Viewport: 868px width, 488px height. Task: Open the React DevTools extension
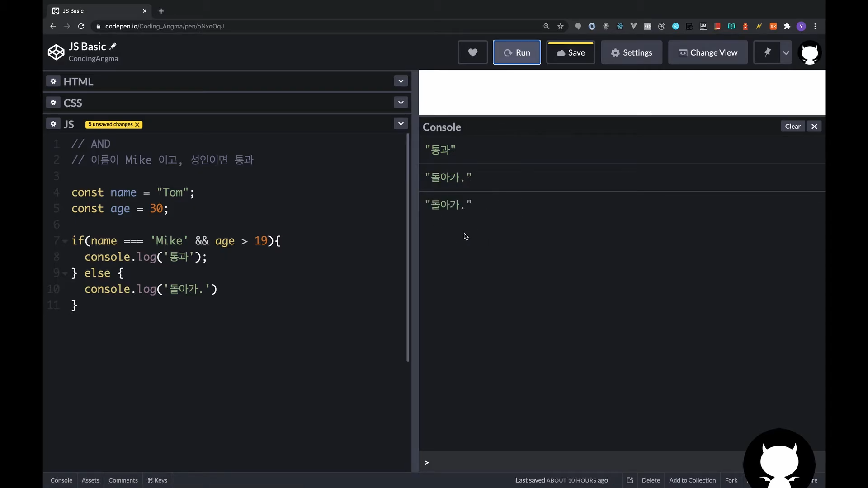(x=620, y=26)
